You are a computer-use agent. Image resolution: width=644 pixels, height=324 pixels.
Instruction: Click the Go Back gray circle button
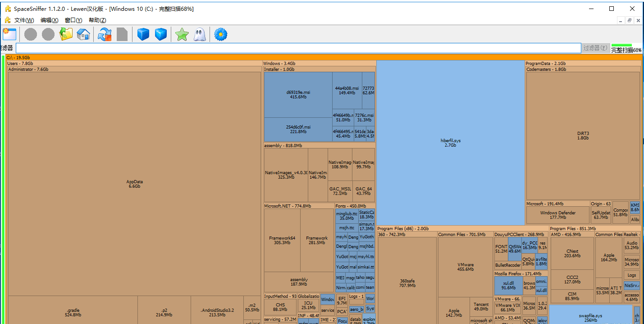tap(31, 34)
